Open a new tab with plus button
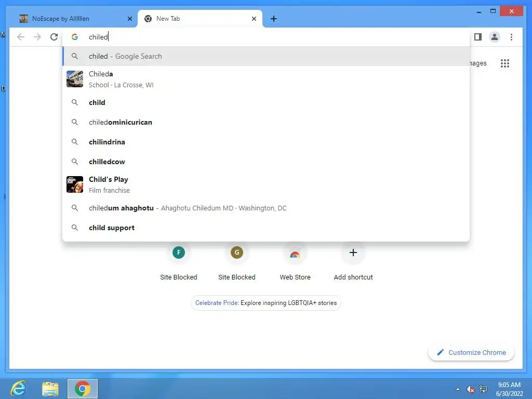The height and width of the screenshot is (399, 532). tap(274, 19)
